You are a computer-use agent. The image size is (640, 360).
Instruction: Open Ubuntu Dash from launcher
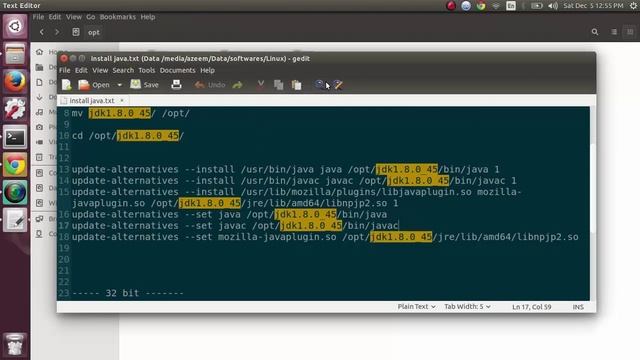[x=15, y=27]
